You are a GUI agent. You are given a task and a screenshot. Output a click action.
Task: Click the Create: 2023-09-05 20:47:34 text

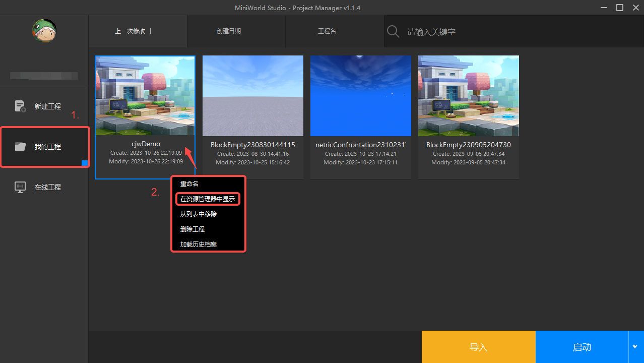click(469, 154)
